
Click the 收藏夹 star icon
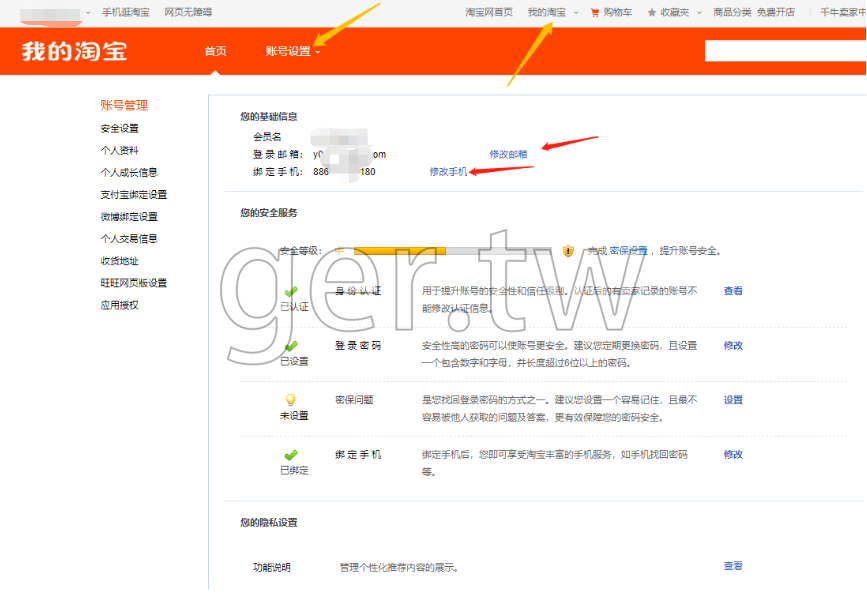[x=652, y=12]
